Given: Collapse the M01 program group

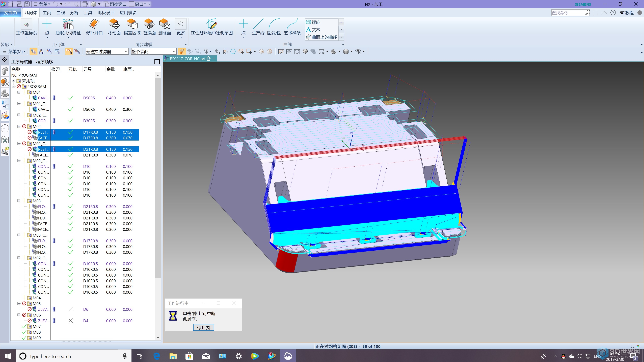Looking at the screenshot, I should (19, 92).
